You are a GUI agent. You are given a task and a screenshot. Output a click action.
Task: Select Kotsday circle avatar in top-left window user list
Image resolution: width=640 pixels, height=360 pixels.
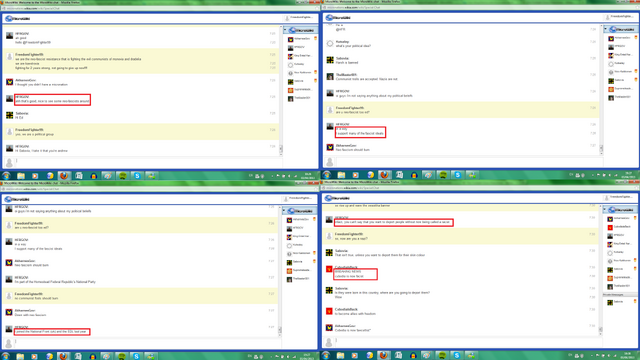click(290, 64)
